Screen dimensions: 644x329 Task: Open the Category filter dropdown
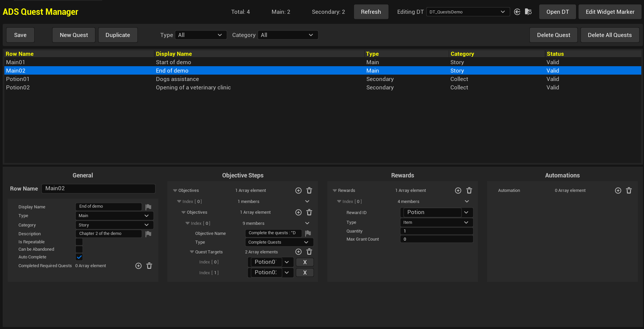click(288, 35)
